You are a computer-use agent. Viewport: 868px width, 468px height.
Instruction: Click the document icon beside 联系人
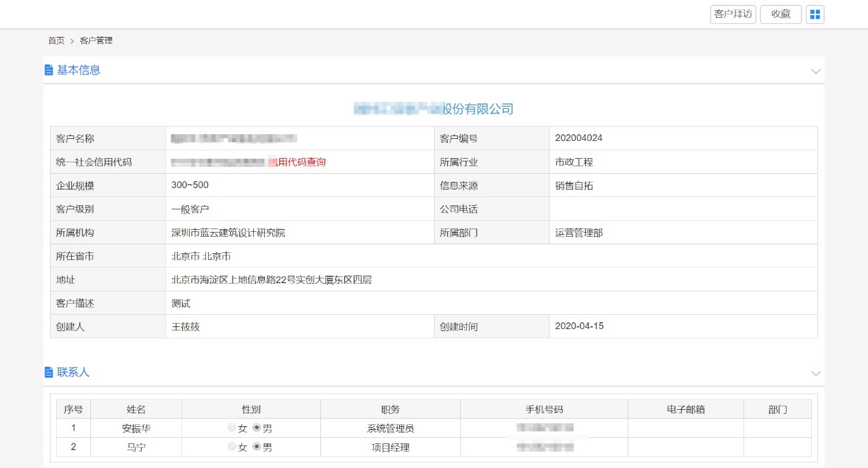pos(49,372)
